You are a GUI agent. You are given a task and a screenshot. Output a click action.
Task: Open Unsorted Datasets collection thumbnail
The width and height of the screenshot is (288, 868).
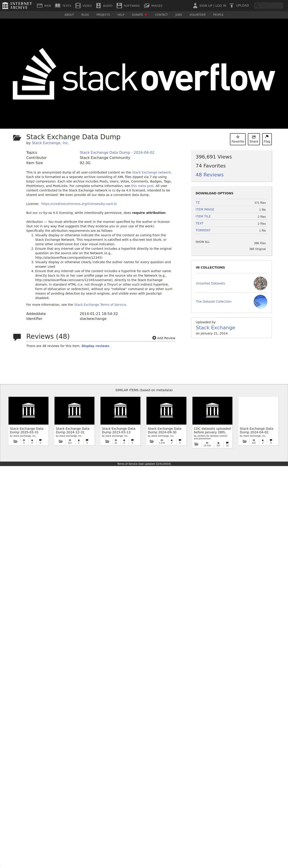(260, 283)
